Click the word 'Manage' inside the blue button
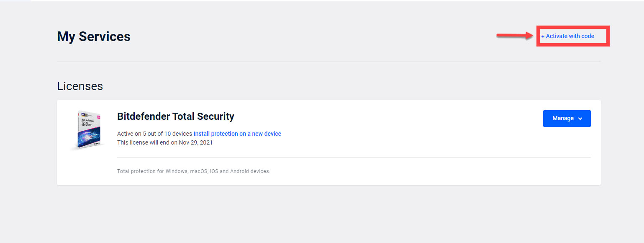 click(563, 119)
